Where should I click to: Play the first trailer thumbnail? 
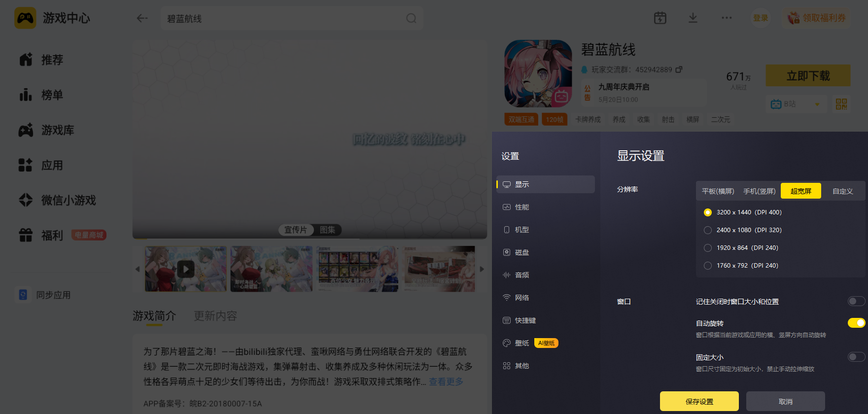pyautogui.click(x=186, y=269)
